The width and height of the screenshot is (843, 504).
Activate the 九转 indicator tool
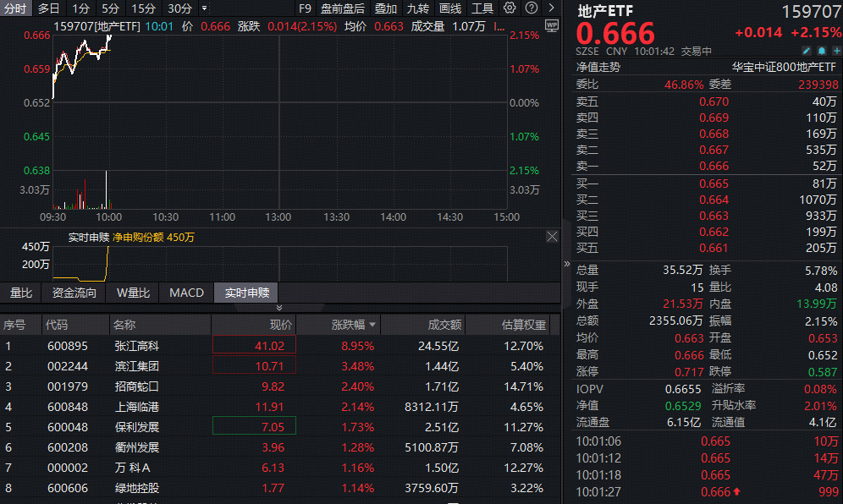pyautogui.click(x=418, y=8)
